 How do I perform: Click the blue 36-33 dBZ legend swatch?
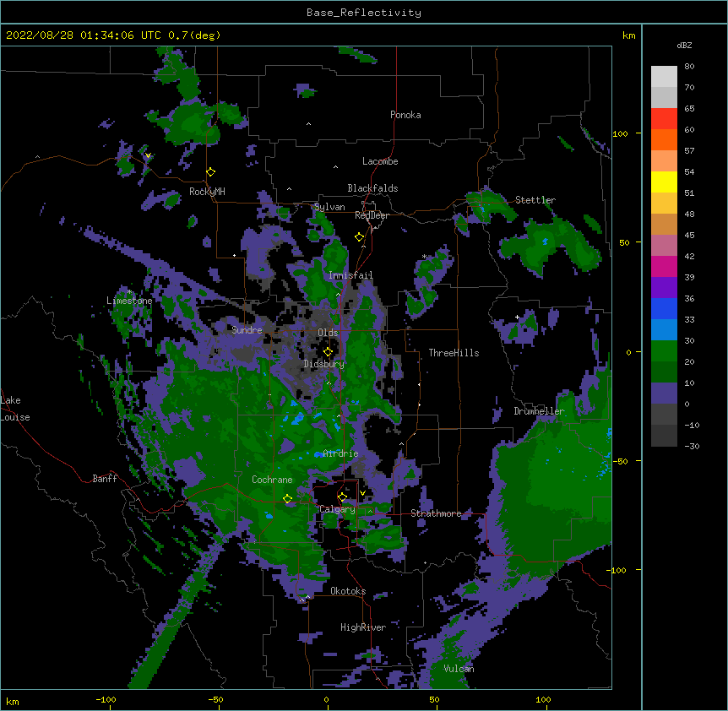(x=664, y=309)
